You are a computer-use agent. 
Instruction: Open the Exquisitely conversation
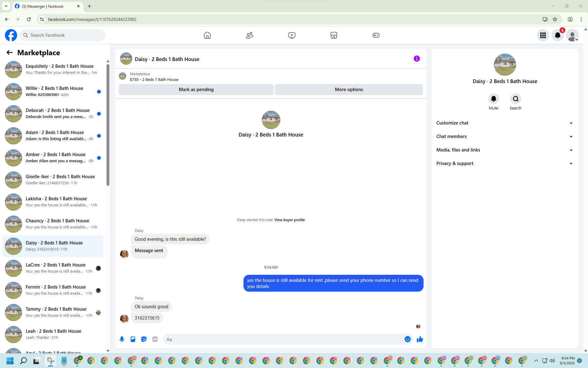coord(53,69)
